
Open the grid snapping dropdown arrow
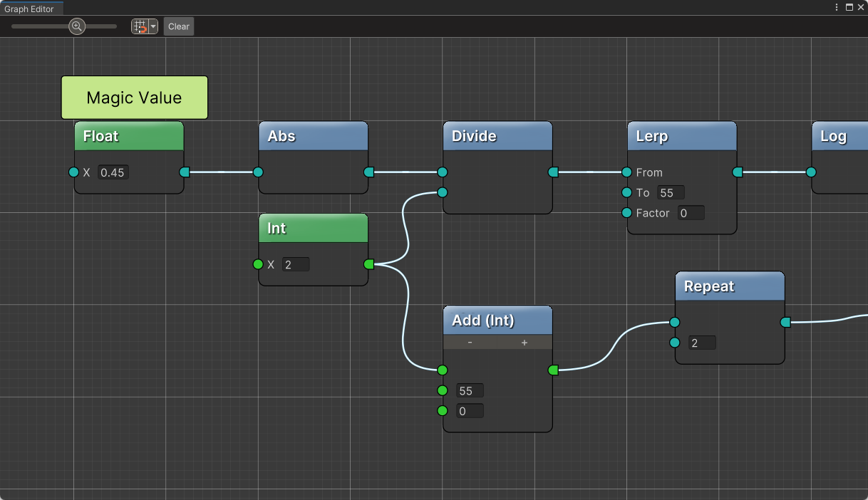coord(153,26)
